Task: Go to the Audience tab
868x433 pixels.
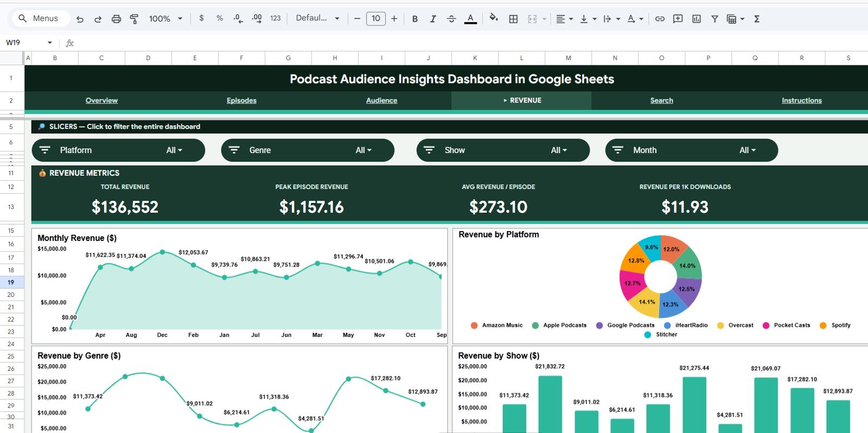Action: click(x=381, y=100)
